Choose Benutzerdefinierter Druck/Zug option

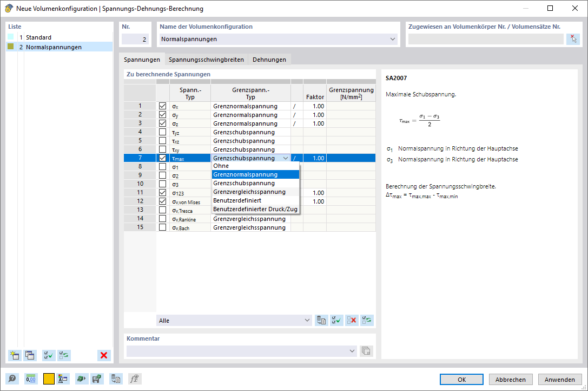[x=255, y=209]
